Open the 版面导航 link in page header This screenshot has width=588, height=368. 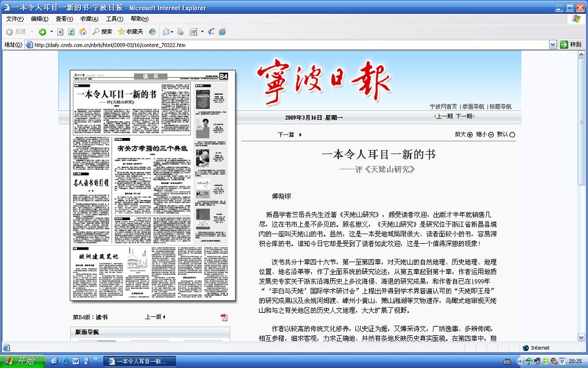tap(473, 106)
